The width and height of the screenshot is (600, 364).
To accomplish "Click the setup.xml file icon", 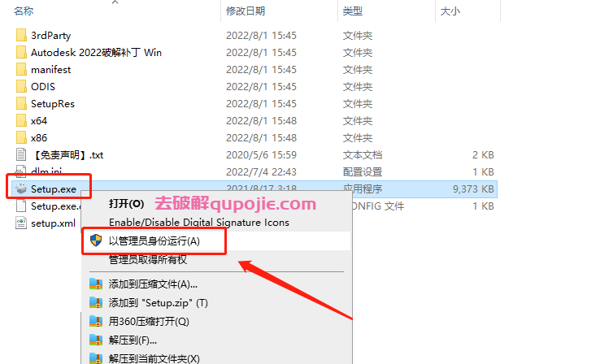I will [21, 223].
